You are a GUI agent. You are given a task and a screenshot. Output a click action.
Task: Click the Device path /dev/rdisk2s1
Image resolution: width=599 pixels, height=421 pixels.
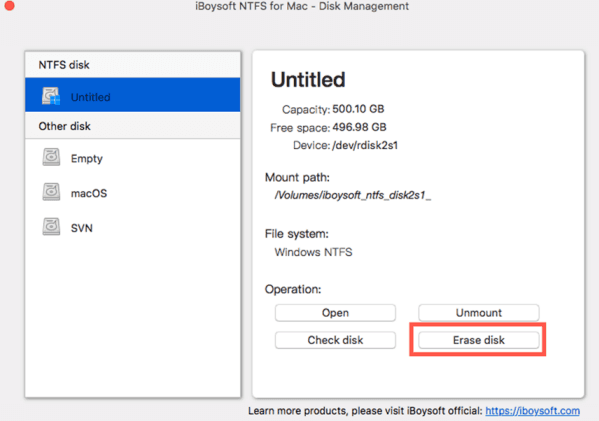(x=365, y=146)
